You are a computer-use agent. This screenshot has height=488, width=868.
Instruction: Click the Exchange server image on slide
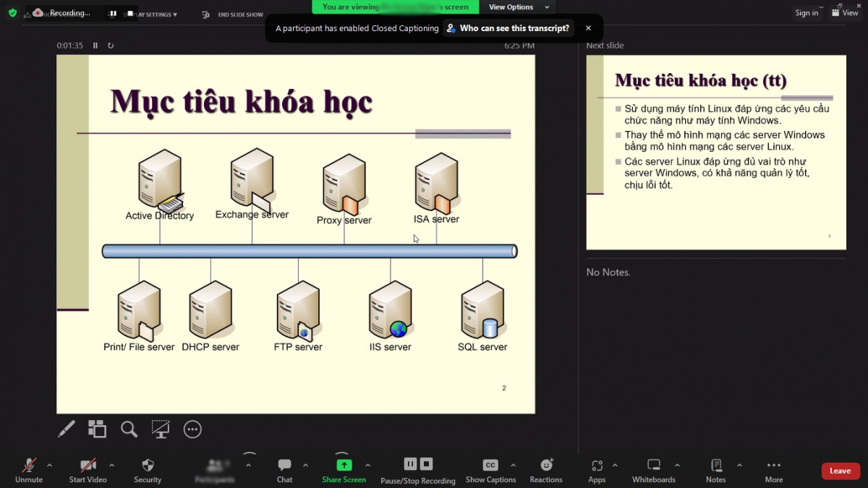[x=251, y=179]
